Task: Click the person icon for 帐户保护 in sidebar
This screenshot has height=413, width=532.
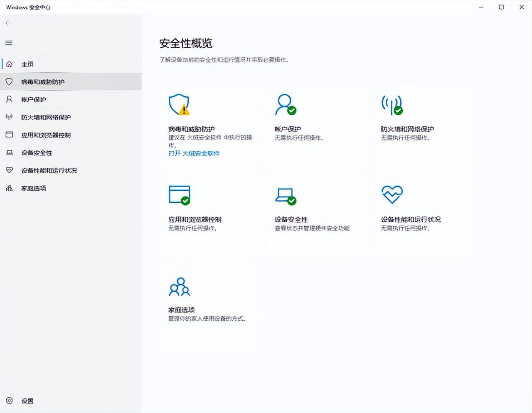Action: (9, 99)
